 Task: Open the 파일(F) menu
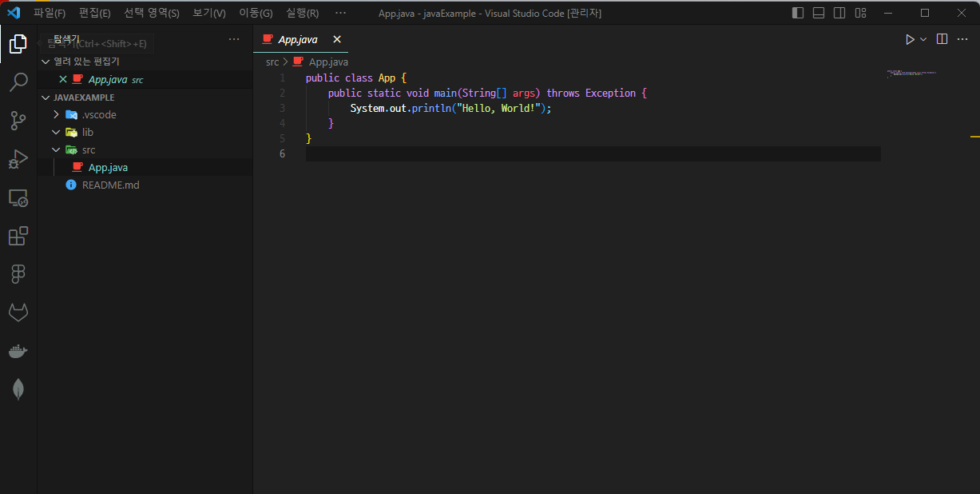[x=50, y=13]
